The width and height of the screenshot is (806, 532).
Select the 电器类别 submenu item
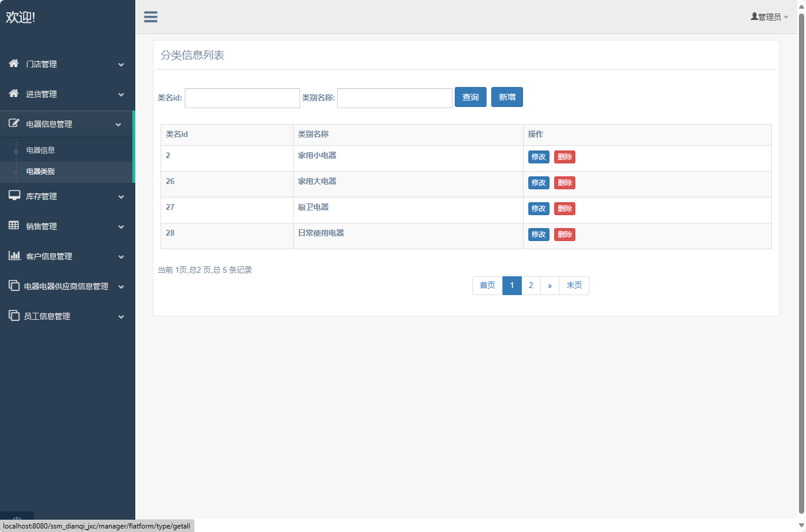pyautogui.click(x=41, y=172)
